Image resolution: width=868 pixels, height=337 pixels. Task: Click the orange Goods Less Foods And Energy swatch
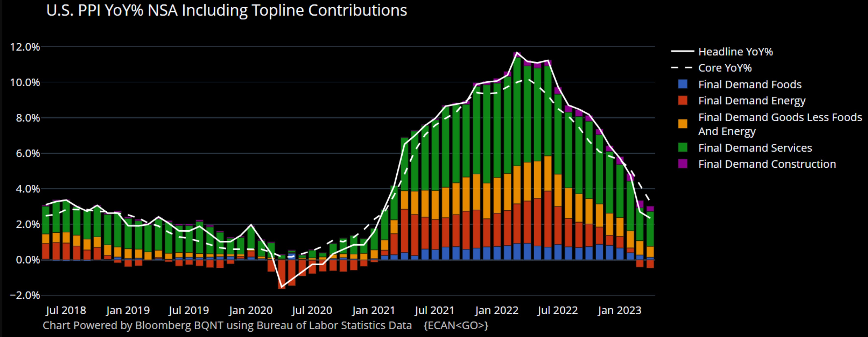click(x=682, y=124)
